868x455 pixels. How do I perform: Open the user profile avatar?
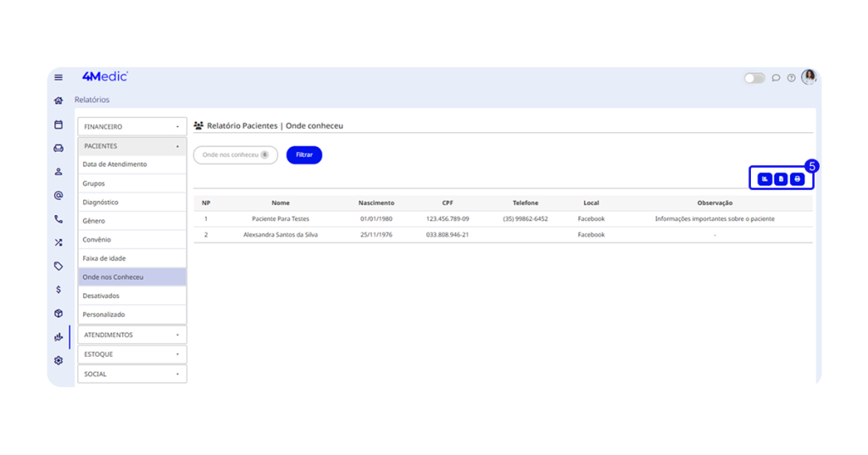809,77
